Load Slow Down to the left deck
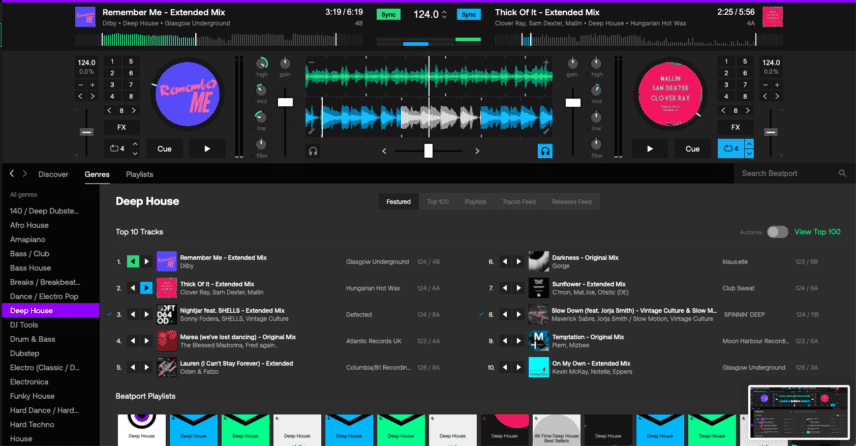The width and height of the screenshot is (856, 446). coord(504,314)
